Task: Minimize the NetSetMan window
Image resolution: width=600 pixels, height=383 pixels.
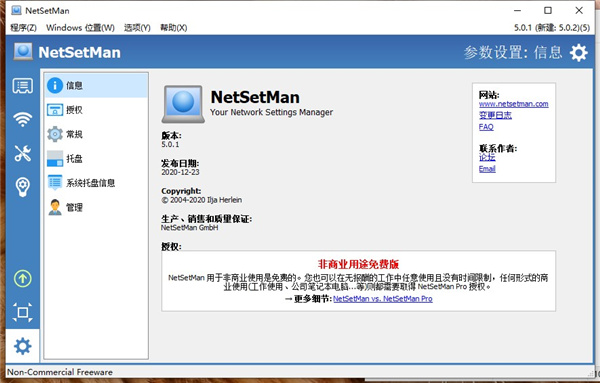Action: coord(517,10)
